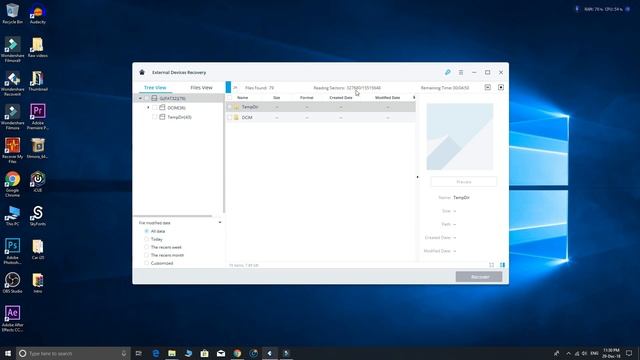Click the back arrow icon beside Files found
The image size is (640, 360).
pos(235,87)
